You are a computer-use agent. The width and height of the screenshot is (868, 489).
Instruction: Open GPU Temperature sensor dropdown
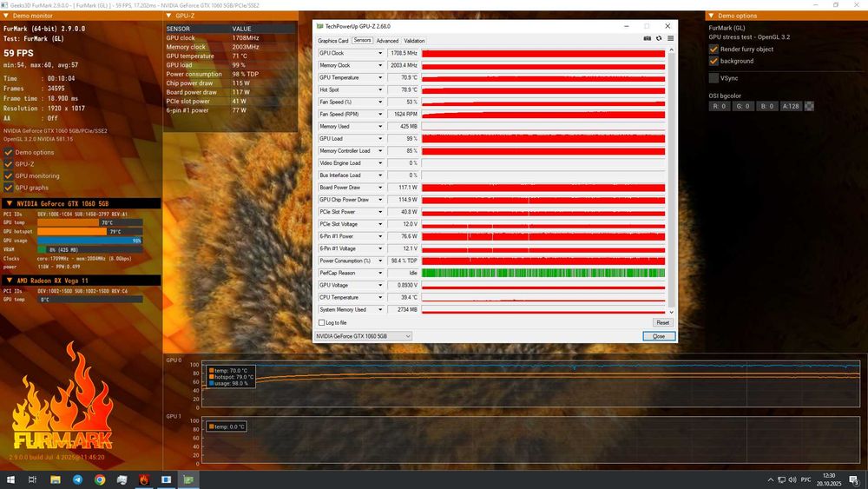(x=380, y=77)
